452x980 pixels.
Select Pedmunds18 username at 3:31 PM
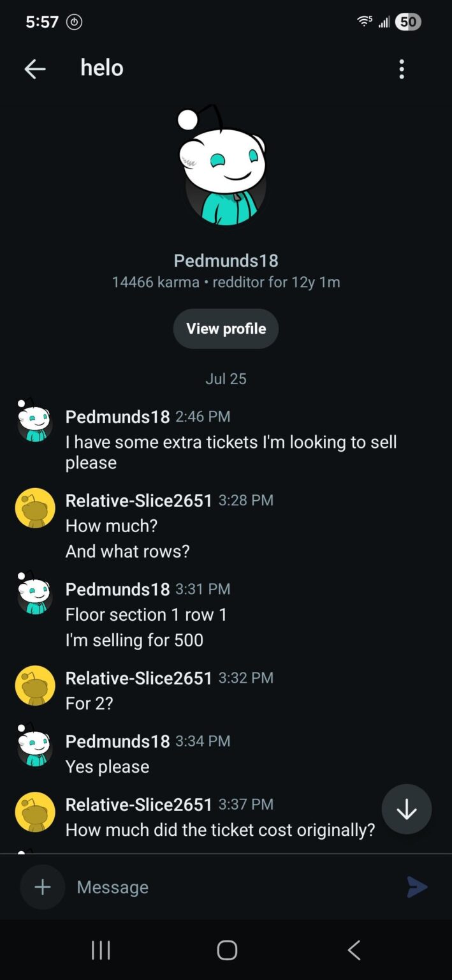117,589
